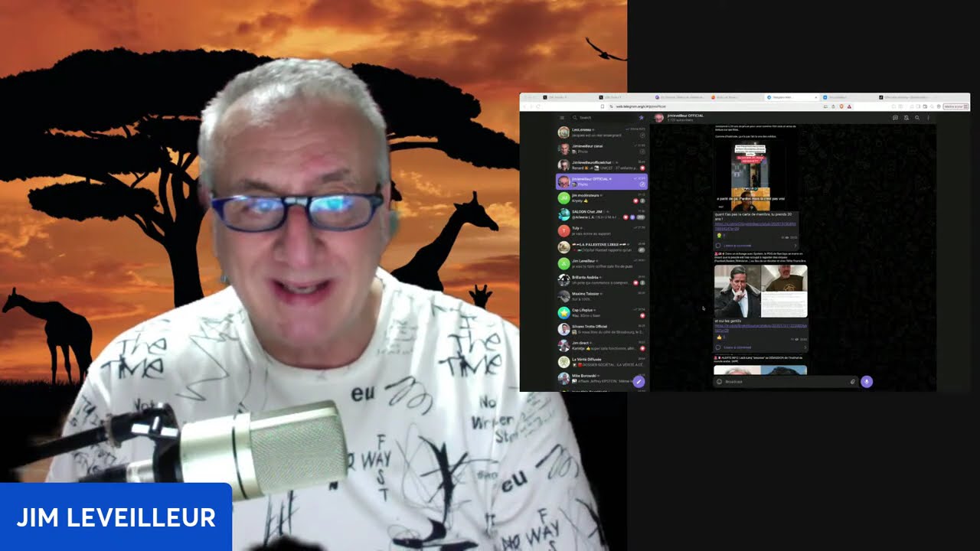
Task: Click the star icon beside search
Action: coord(641,117)
